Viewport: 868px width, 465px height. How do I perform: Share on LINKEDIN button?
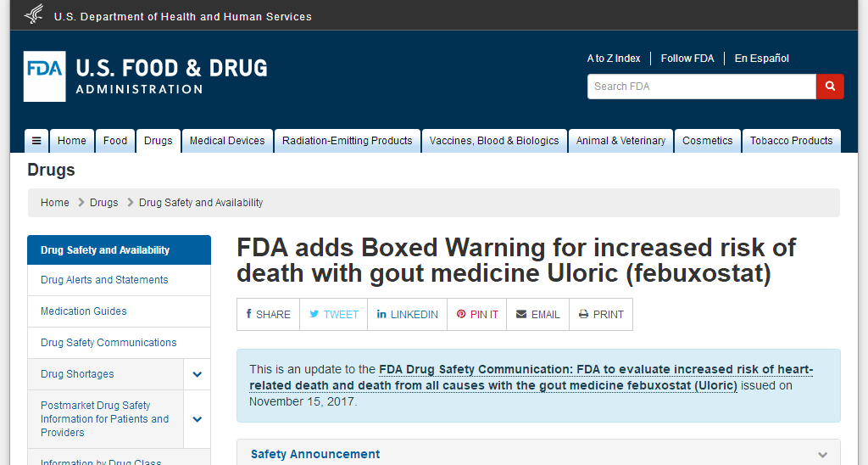point(408,314)
